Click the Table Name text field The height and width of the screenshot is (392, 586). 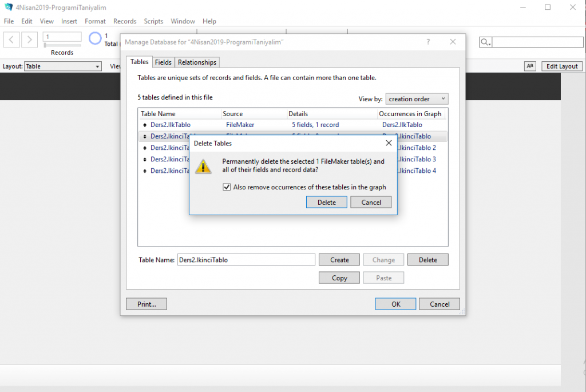[246, 260]
